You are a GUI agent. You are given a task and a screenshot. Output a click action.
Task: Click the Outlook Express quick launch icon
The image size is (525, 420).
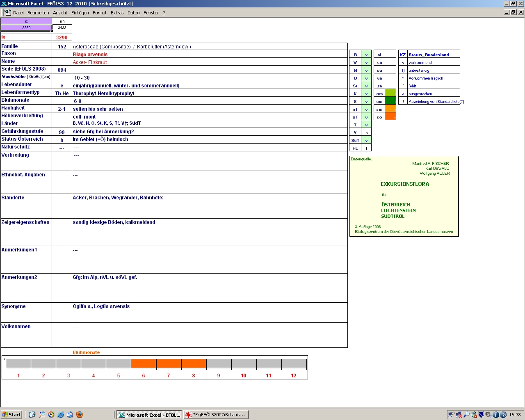pyautogui.click(x=70, y=415)
